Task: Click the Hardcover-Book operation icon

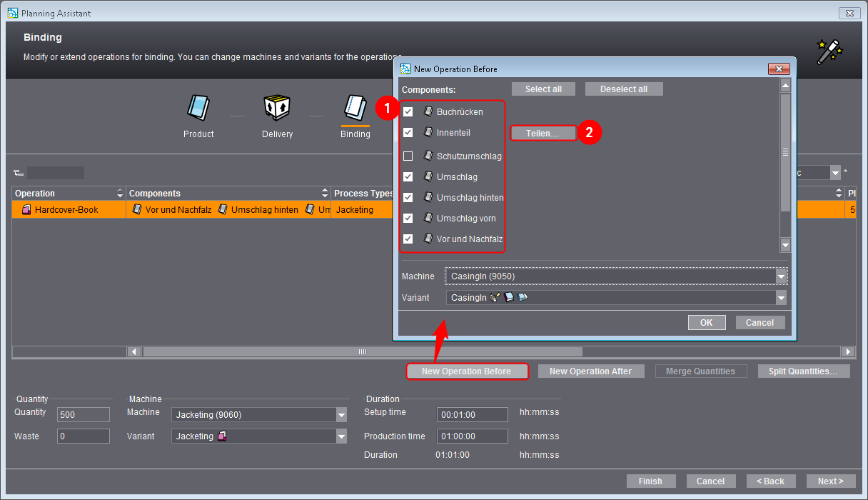Action: click(26, 210)
